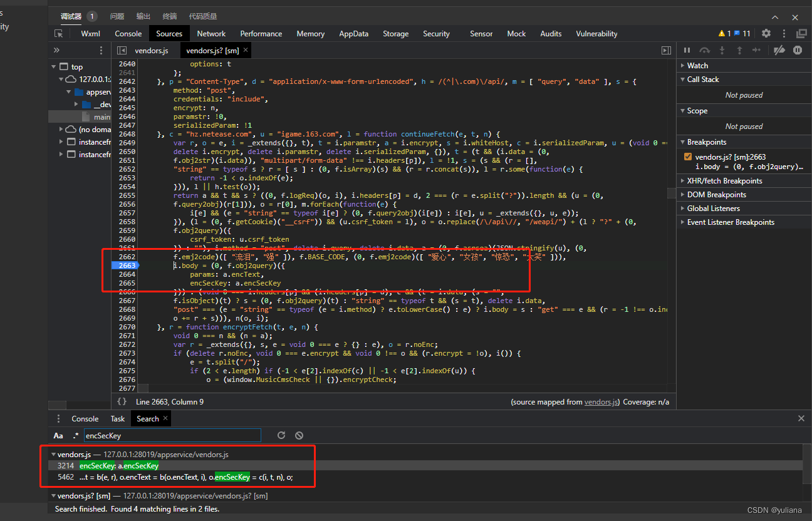Close the vendors.js? [sm] editor tab

(x=246, y=49)
